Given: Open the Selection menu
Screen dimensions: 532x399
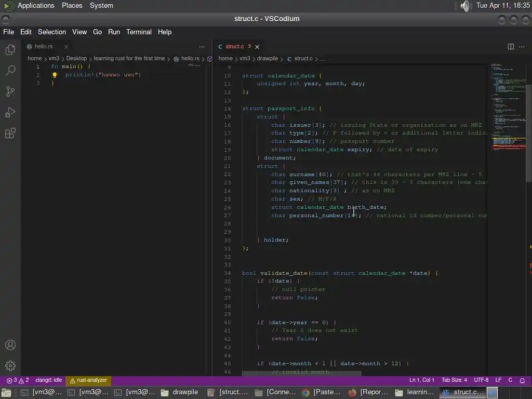Looking at the screenshot, I should (52, 32).
